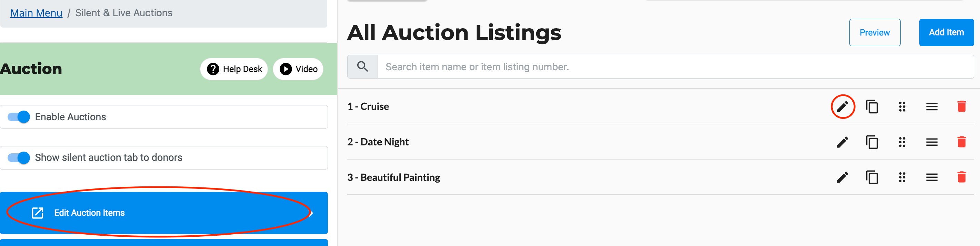The height and width of the screenshot is (246, 980).
Task: Toggle Show silent auction tab to donors
Action: 19,157
